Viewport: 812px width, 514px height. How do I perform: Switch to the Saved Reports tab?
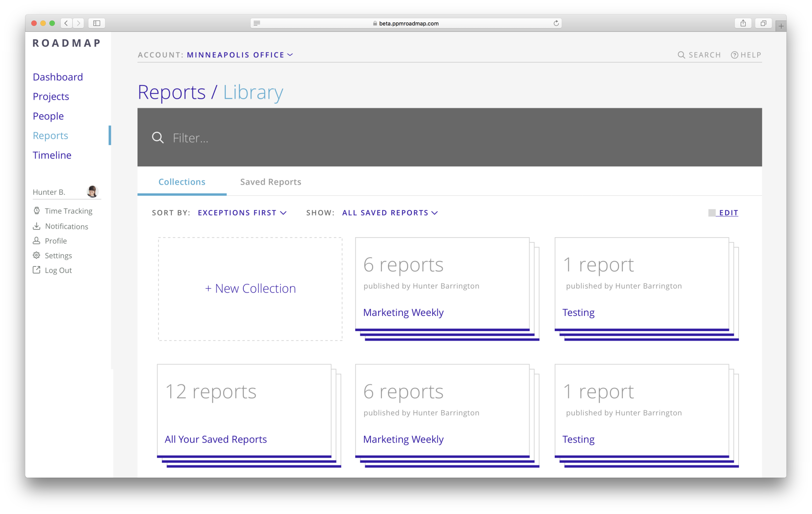[x=270, y=182]
